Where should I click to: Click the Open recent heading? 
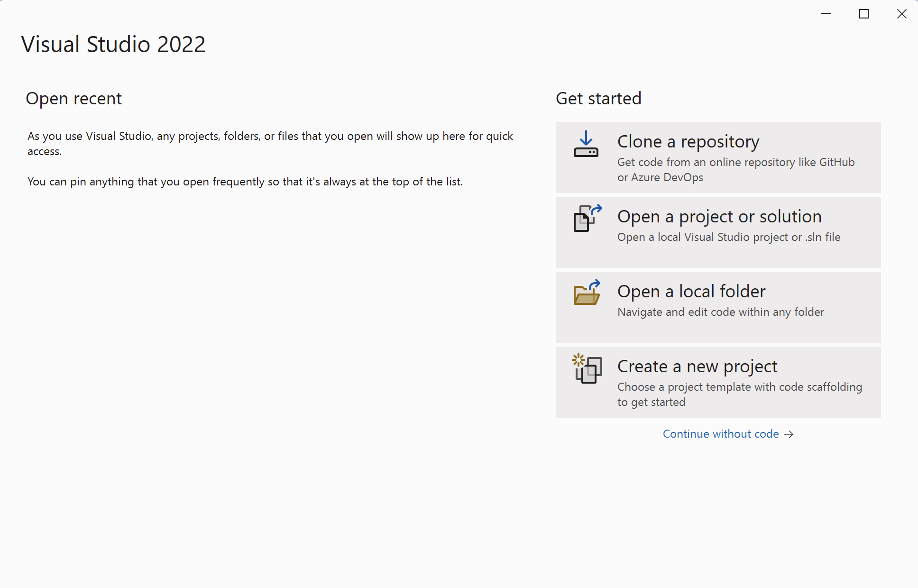[x=73, y=99]
